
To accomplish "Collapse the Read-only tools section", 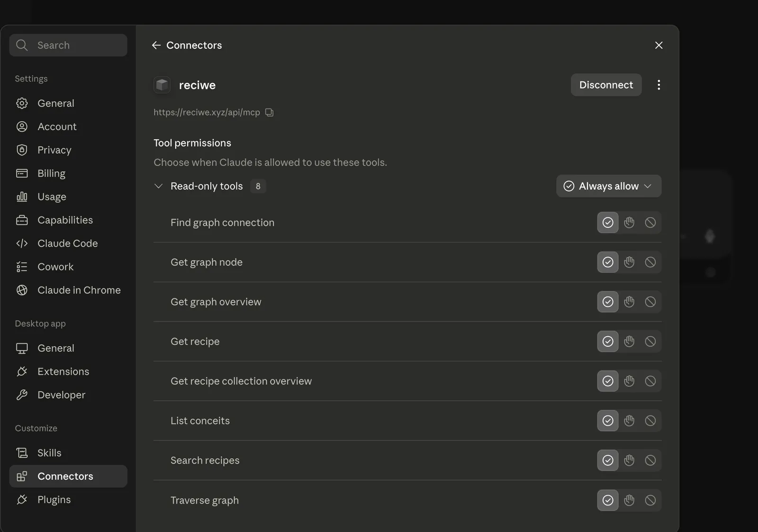I will coord(159,186).
